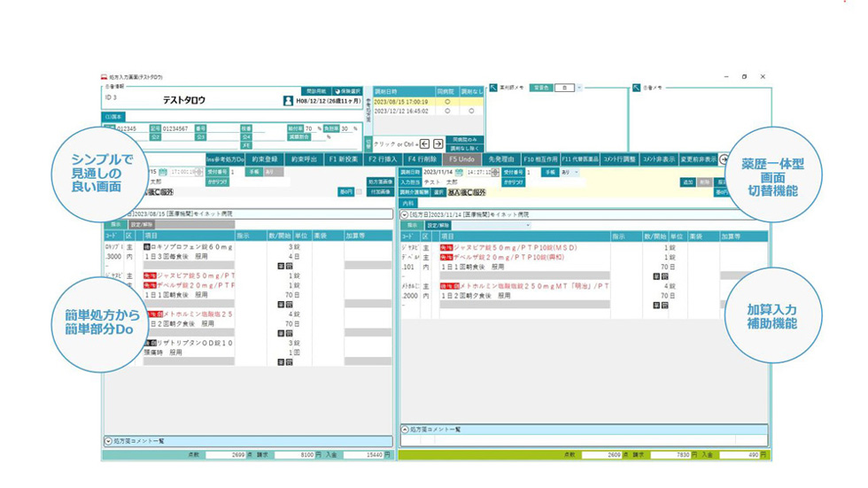This screenshot has width=868, height=488.
Task: Select 同病院 radio for 2023/08/15 row
Action: tap(447, 103)
